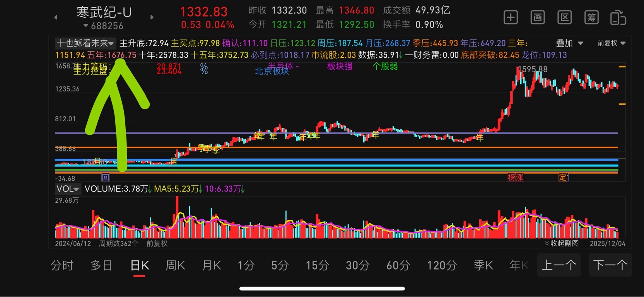The width and height of the screenshot is (644, 297).
Task: Switch to 多日 tab
Action: tap(101, 265)
